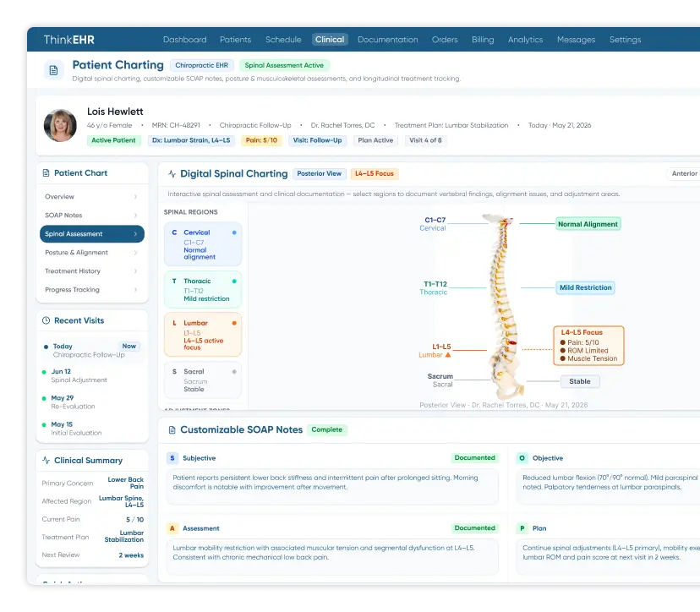700x612 pixels.
Task: Select the Lumbar region card
Action: click(203, 335)
